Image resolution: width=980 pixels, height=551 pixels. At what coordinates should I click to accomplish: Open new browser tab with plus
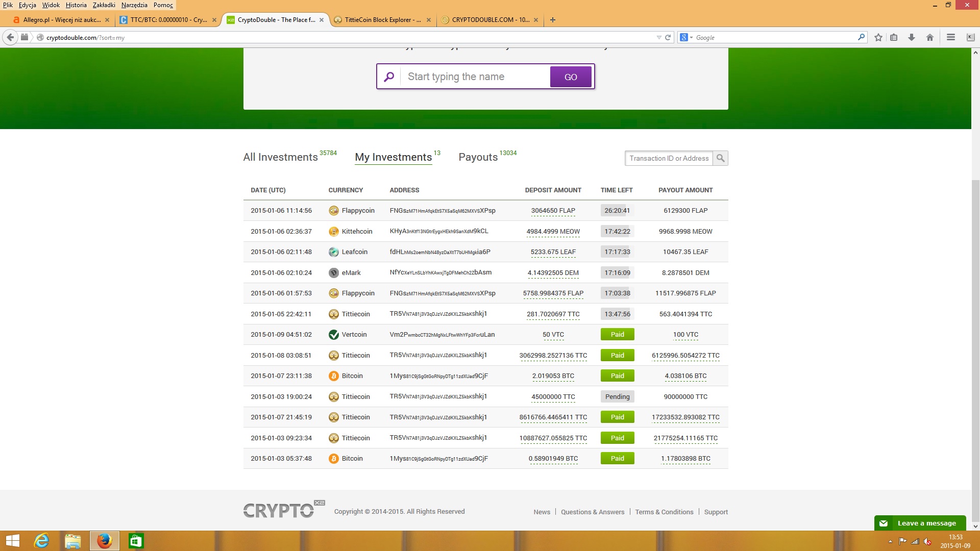tap(553, 20)
